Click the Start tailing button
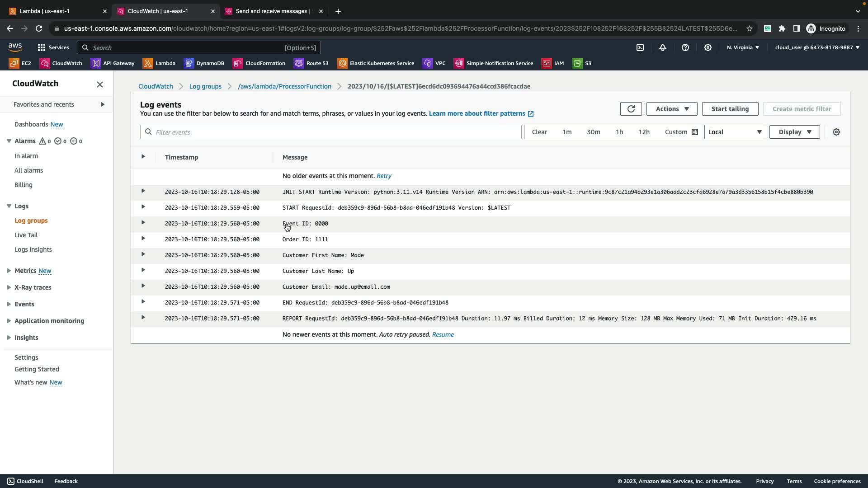 (730, 109)
